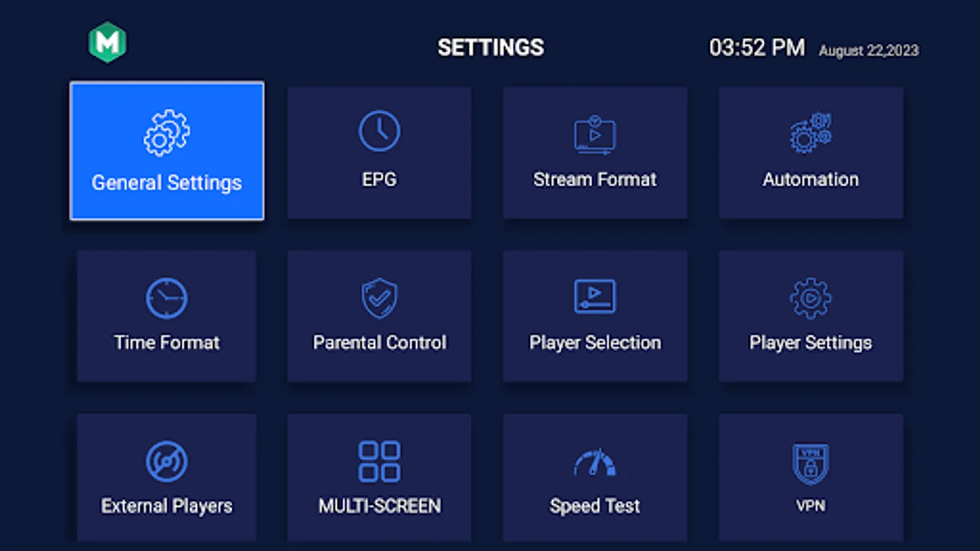The height and width of the screenshot is (551, 980).
Task: Launch Speed Test via the gauge icon
Action: (x=595, y=462)
